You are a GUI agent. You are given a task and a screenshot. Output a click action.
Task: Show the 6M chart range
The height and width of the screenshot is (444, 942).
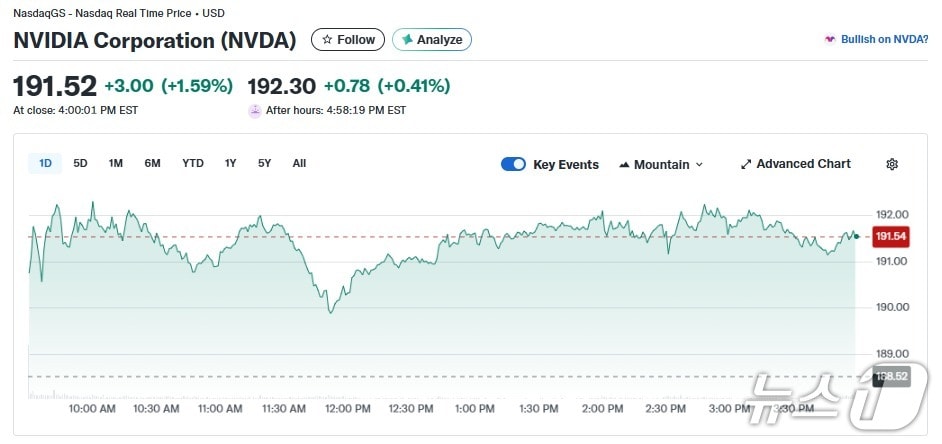(152, 163)
